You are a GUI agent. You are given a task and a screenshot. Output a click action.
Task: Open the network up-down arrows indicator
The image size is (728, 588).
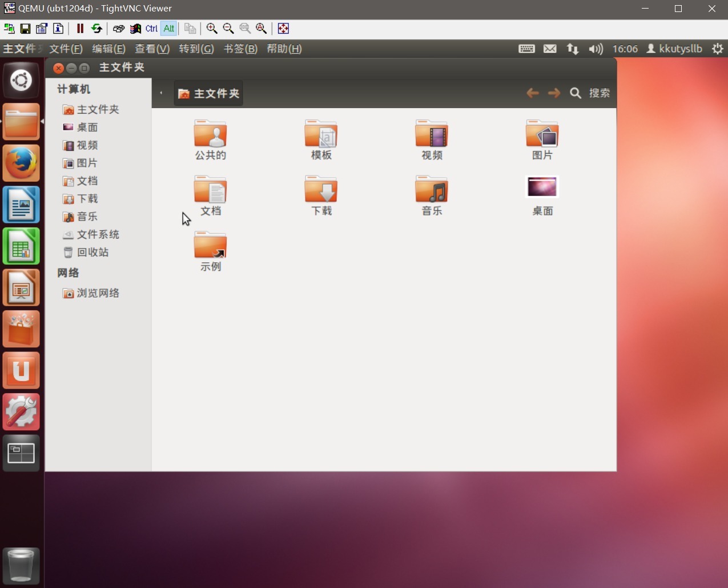573,49
